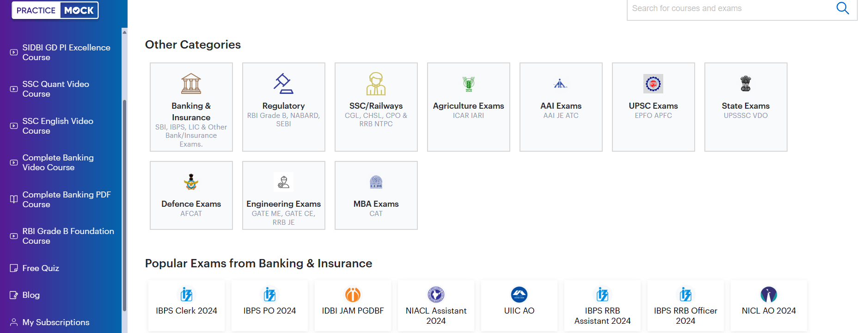Screen dimensions: 868x333
Task: Open IBPS Clerk 2024 exam card
Action: coord(186,305)
